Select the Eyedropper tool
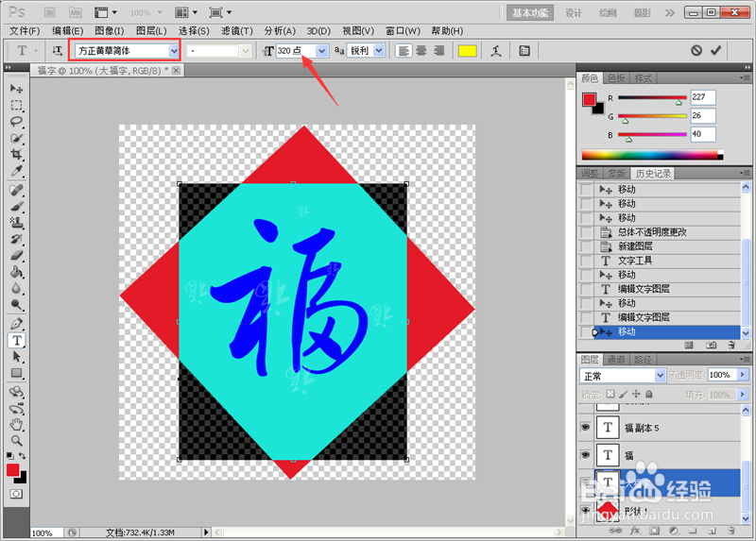 click(x=16, y=171)
